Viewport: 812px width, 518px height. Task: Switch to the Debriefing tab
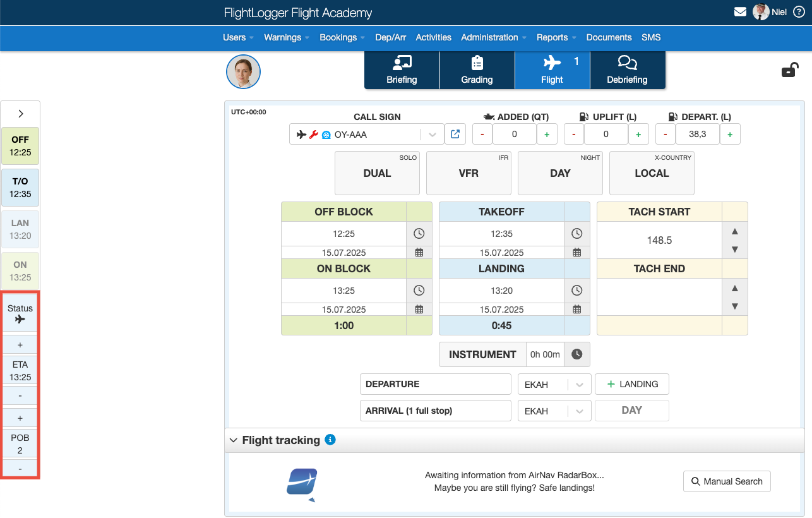627,70
